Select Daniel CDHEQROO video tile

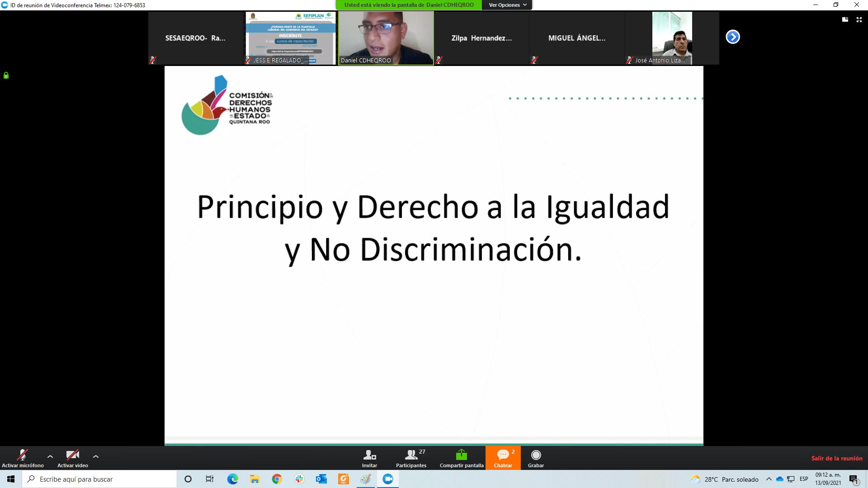tap(386, 38)
